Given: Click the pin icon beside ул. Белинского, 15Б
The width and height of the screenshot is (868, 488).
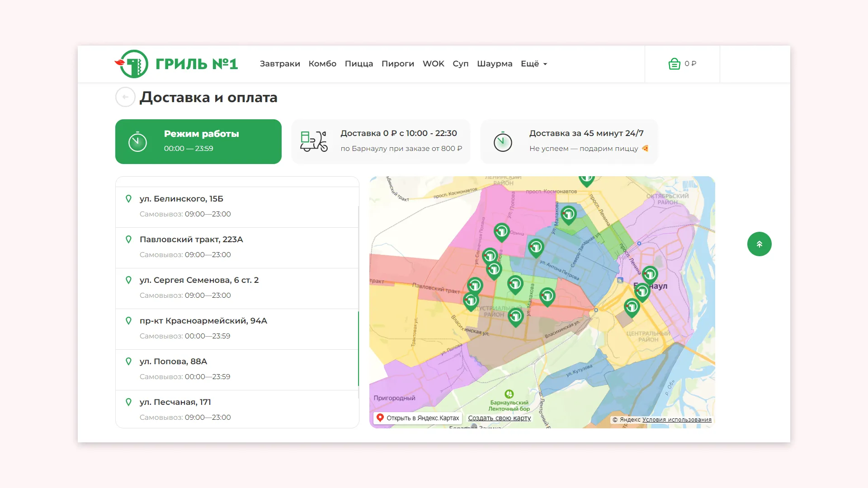Looking at the screenshot, I should tap(128, 198).
